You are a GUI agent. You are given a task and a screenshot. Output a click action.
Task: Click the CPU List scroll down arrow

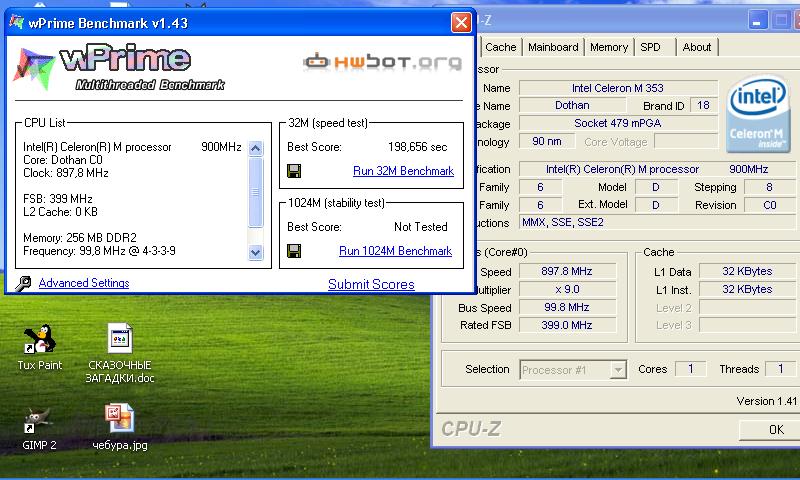(x=256, y=252)
